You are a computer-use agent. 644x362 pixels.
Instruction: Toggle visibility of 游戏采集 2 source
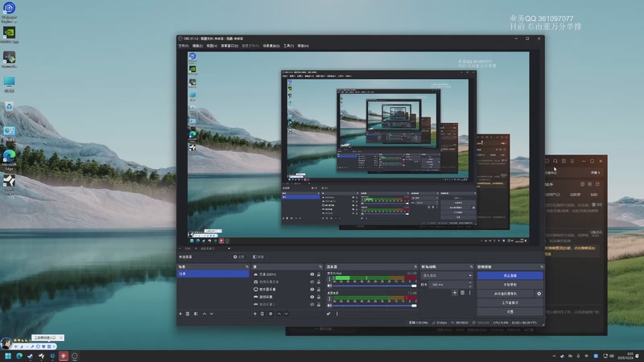tap(312, 305)
